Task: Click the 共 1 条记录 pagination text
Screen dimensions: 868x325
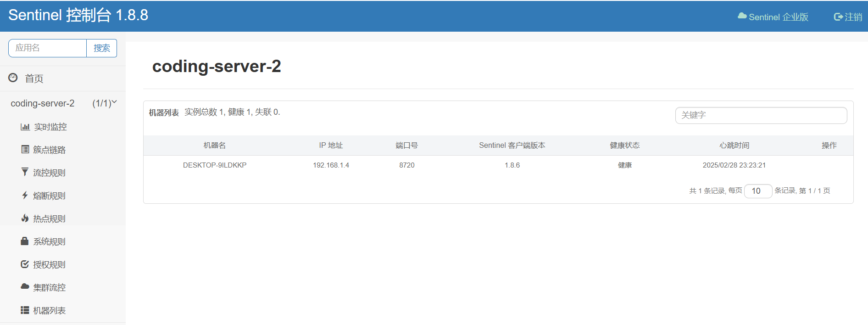Action: click(707, 191)
